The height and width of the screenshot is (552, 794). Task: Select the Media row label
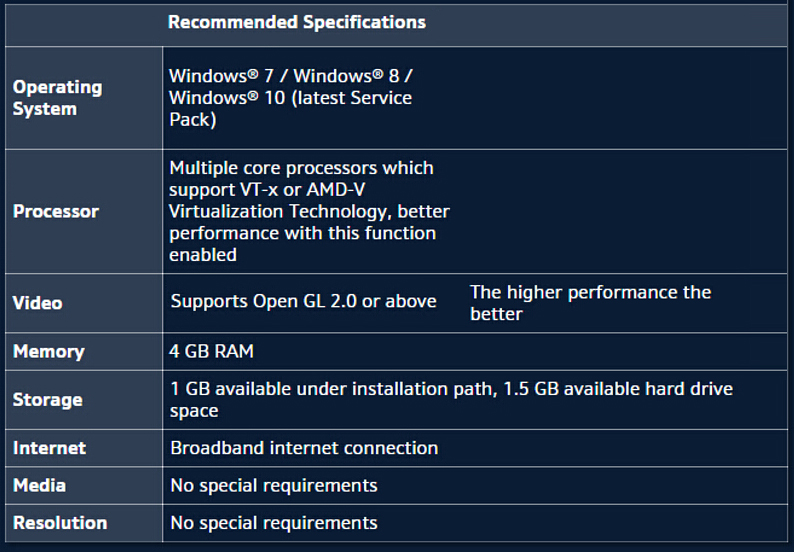pos(40,486)
